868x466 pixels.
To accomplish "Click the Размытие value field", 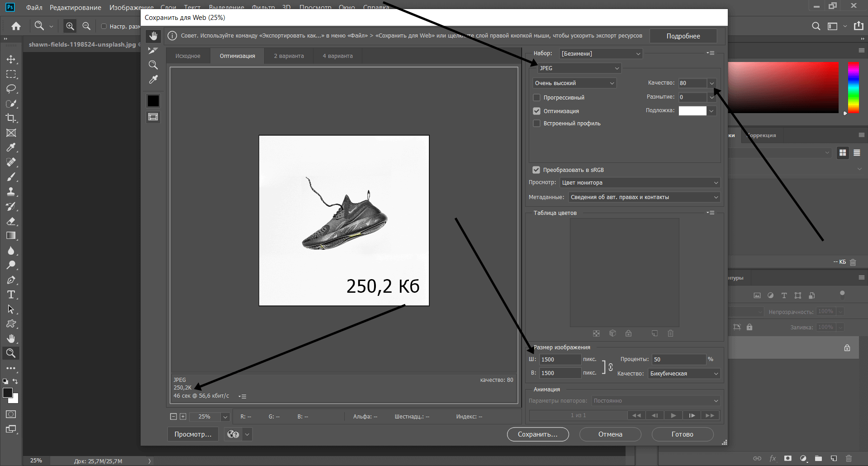I will [x=693, y=97].
